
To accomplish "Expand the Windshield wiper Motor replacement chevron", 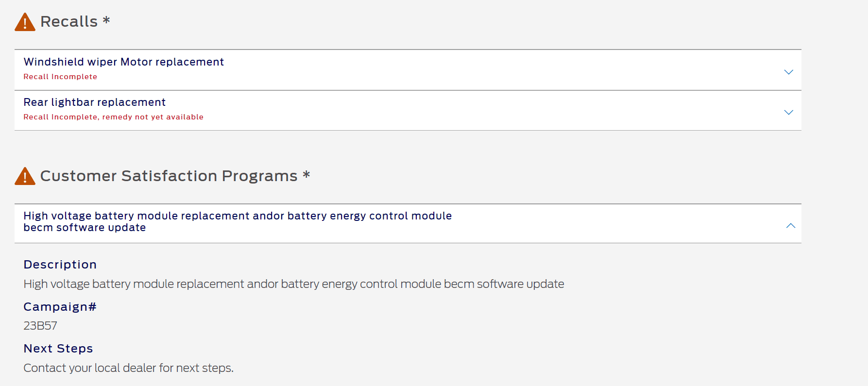I will [x=788, y=72].
